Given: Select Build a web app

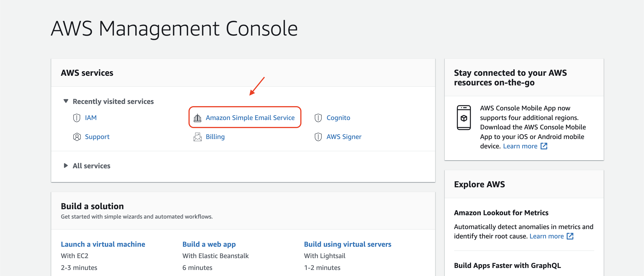Looking at the screenshot, I should [209, 244].
